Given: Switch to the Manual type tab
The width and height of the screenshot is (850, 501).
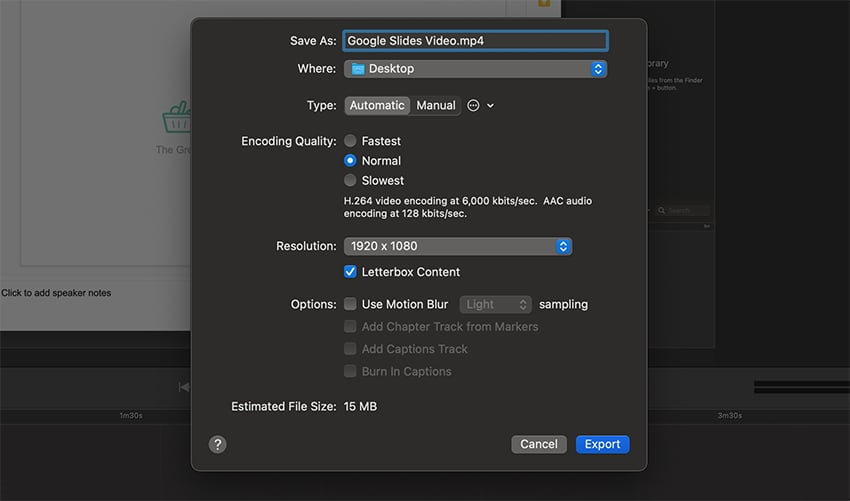Looking at the screenshot, I should [436, 106].
